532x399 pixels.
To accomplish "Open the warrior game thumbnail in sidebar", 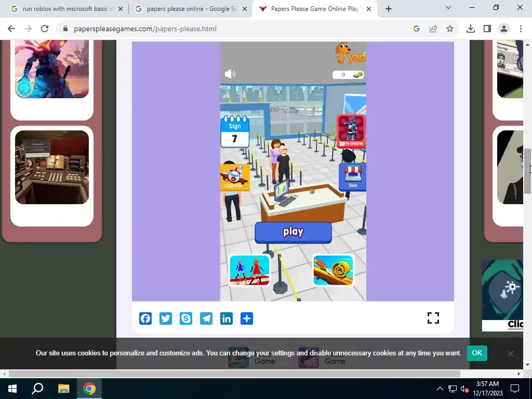I will point(52,69).
